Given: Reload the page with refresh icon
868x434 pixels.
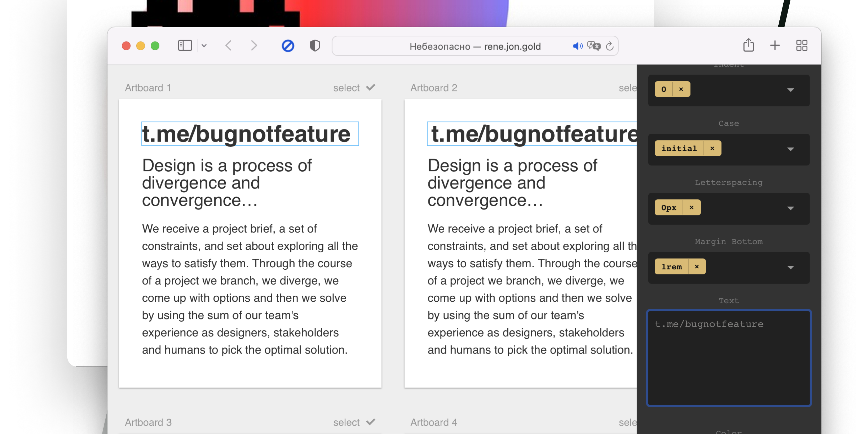Looking at the screenshot, I should (610, 46).
